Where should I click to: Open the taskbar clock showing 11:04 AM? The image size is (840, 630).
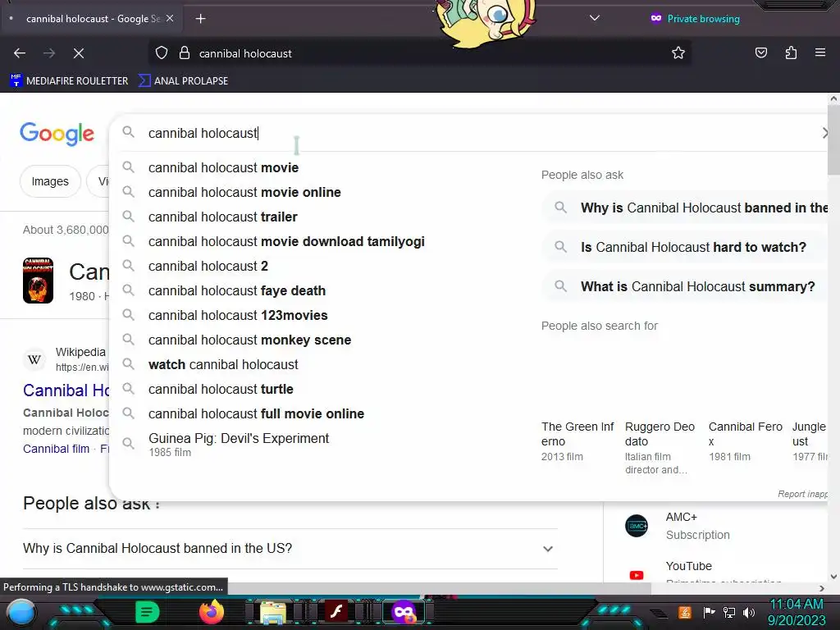797,612
